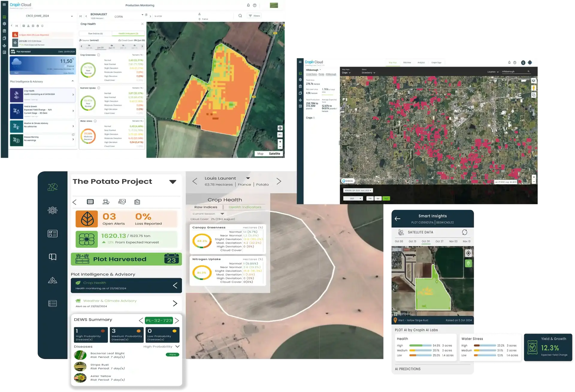Go back using Smart Insights arrow
Screen dimensions: 575x392
point(397,219)
